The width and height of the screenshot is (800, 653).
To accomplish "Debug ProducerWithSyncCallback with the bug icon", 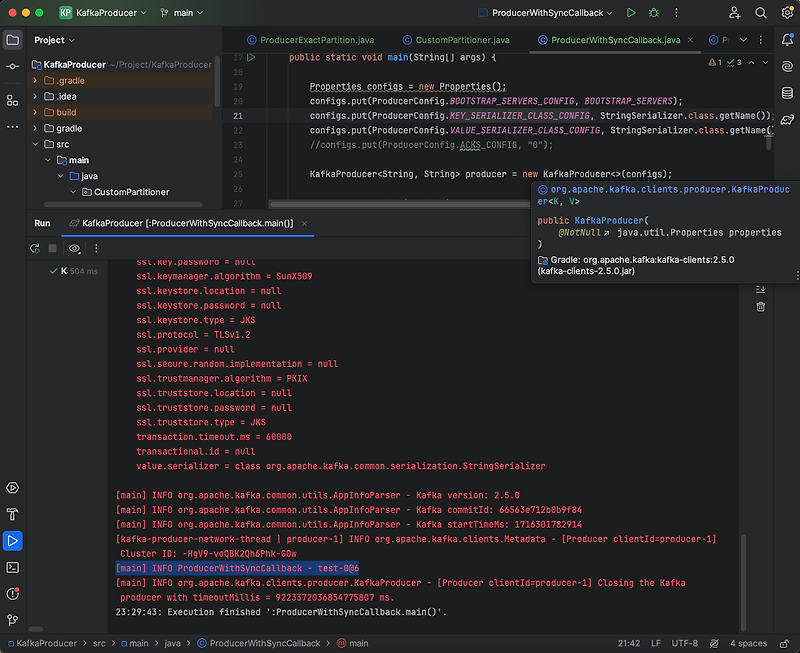I will click(654, 13).
